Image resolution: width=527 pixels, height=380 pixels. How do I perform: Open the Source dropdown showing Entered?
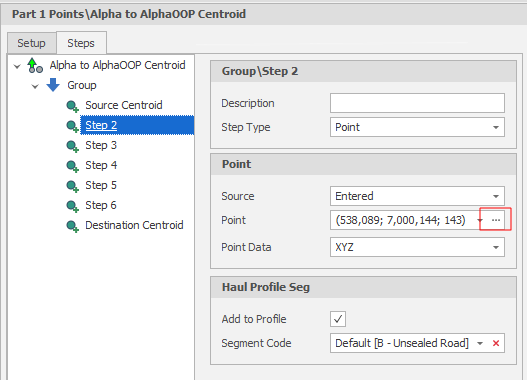tap(496, 196)
